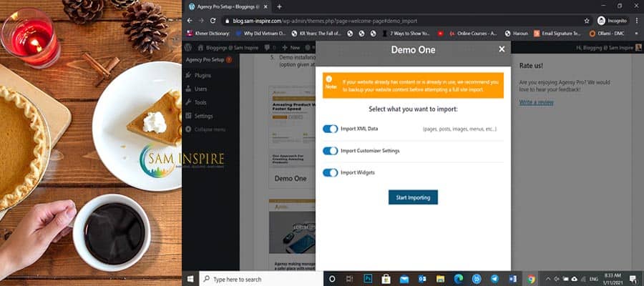Viewport: 644px width, 286px height.
Task: Open the KR Years: The Fall of... bookmark
Action: point(316,34)
